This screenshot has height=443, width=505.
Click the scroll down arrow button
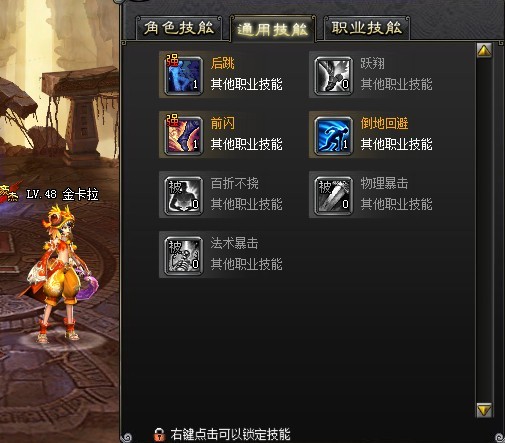tap(484, 410)
